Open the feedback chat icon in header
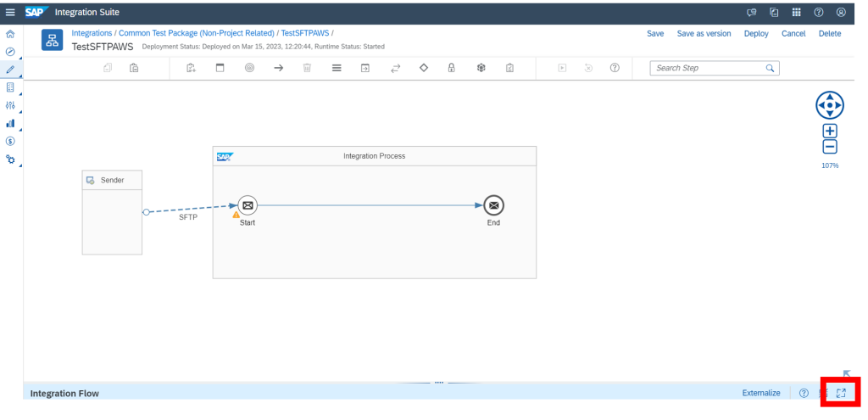The width and height of the screenshot is (868, 420). click(751, 12)
